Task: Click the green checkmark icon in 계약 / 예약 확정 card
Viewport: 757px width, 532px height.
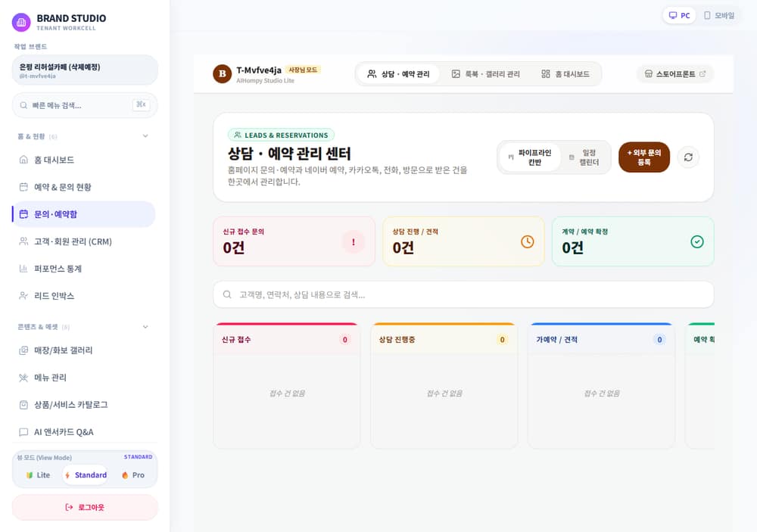Action: [x=697, y=241]
